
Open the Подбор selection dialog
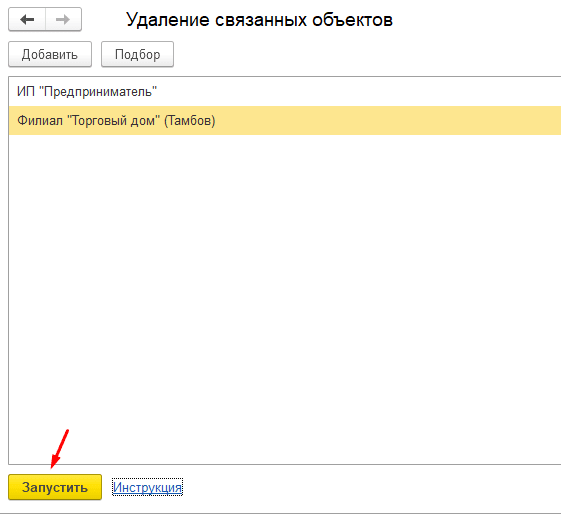pyautogui.click(x=137, y=54)
